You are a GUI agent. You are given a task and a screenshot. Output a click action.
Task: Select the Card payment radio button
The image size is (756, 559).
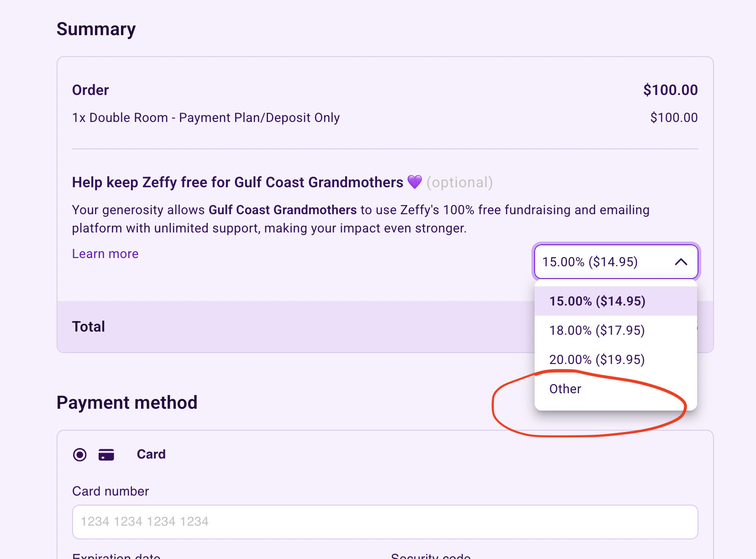click(x=80, y=455)
